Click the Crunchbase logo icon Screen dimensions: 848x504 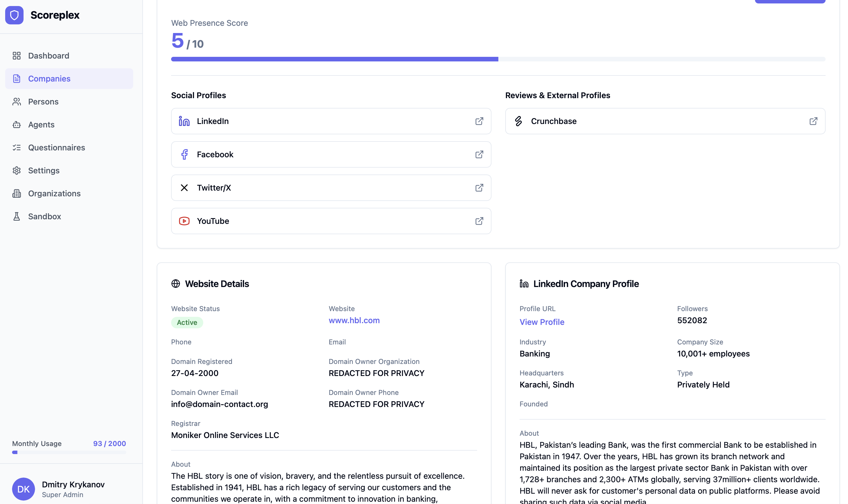(518, 121)
